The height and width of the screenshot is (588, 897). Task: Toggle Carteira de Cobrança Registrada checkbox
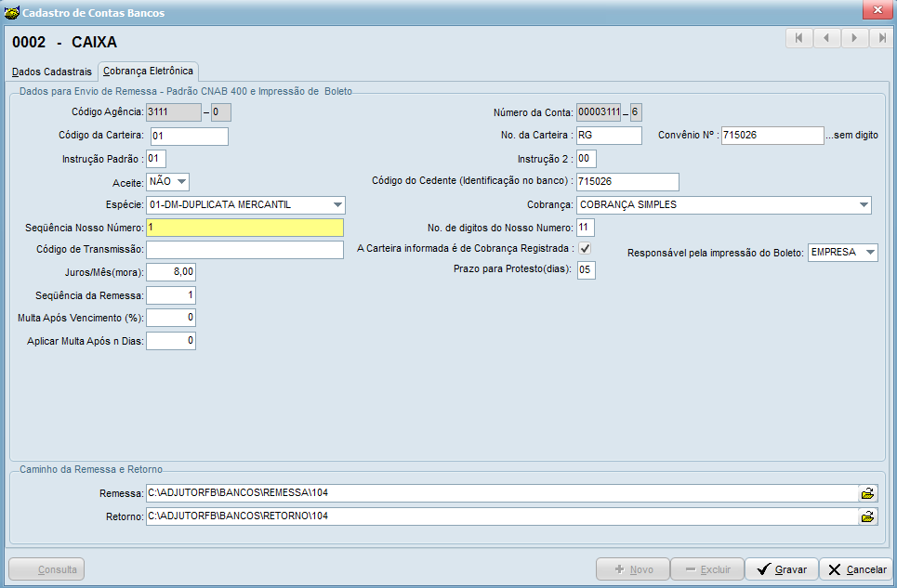tap(585, 249)
